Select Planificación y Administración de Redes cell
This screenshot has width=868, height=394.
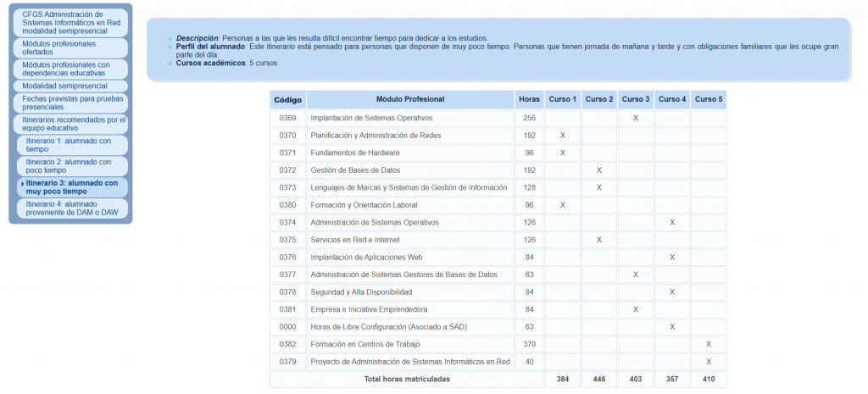tap(410, 136)
